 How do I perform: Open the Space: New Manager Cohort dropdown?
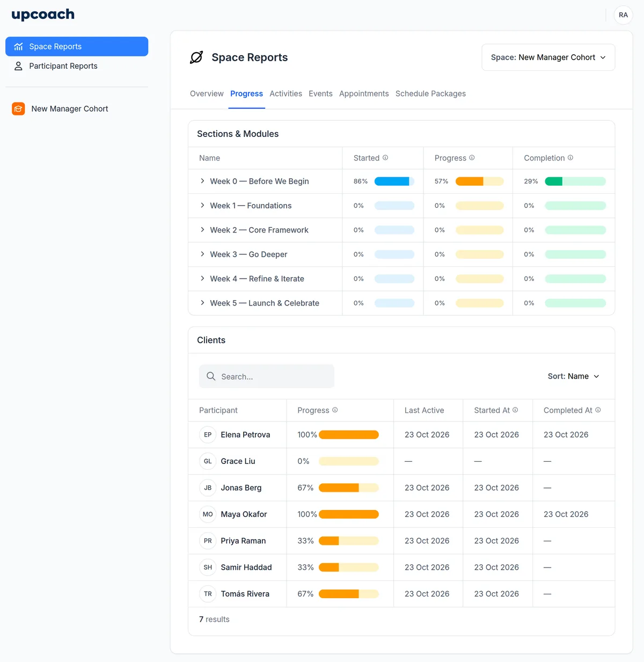548,57
